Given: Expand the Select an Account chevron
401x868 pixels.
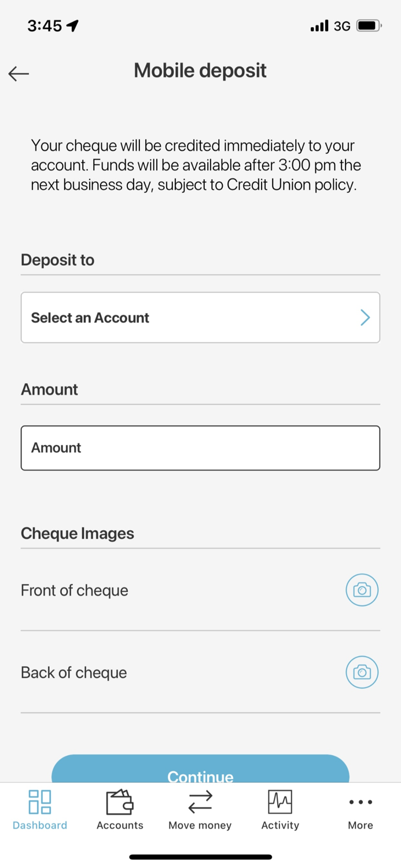Looking at the screenshot, I should click(x=365, y=317).
